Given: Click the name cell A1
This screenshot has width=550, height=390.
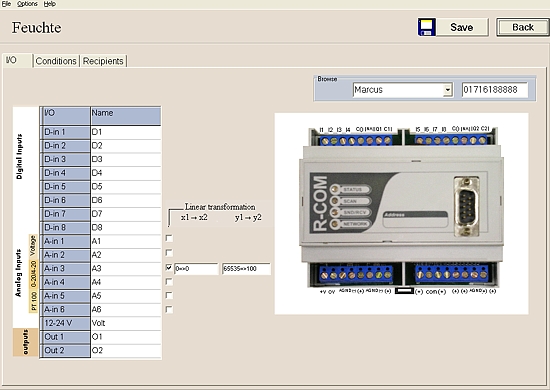Looking at the screenshot, I should tap(126, 242).
